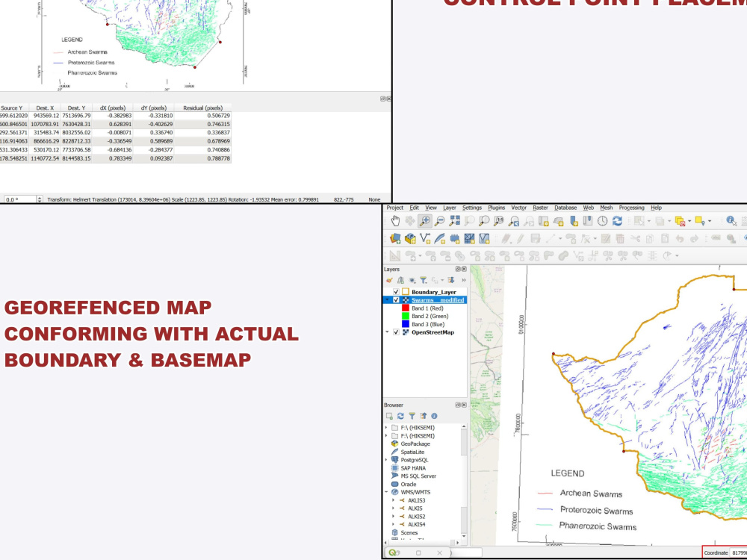Expand first F:\ (HIKSEMI) folder
Viewport: 747px width, 560px height.
(x=386, y=428)
